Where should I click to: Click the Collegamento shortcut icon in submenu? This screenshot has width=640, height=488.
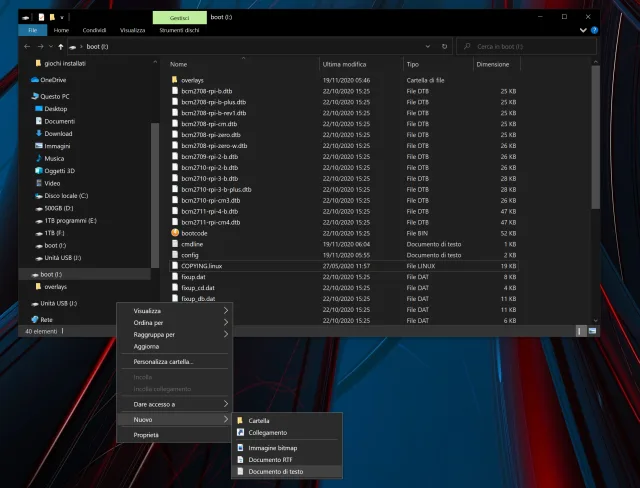(x=240, y=433)
